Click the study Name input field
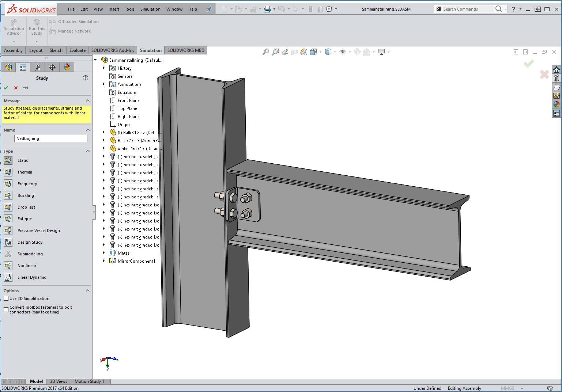 point(51,138)
